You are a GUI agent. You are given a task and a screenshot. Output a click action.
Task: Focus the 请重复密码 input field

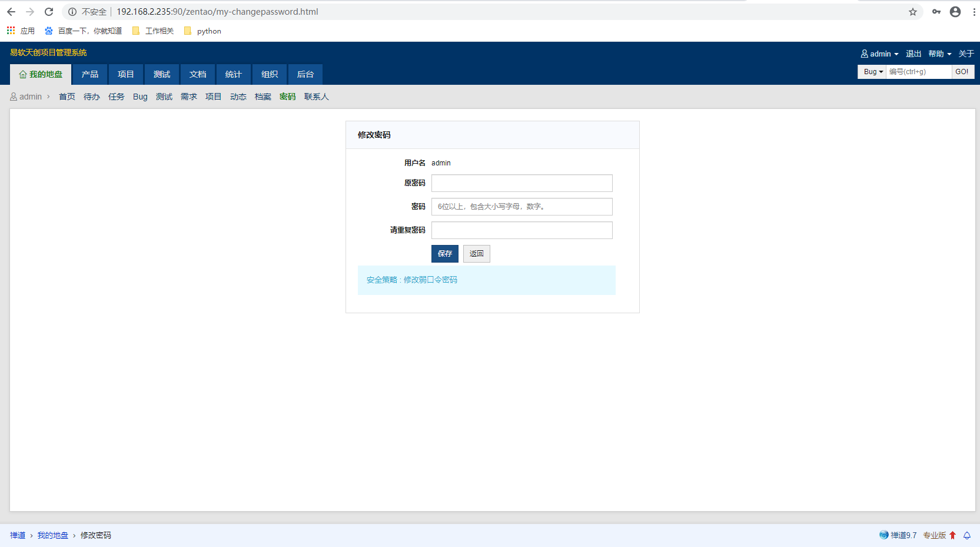pyautogui.click(x=522, y=230)
